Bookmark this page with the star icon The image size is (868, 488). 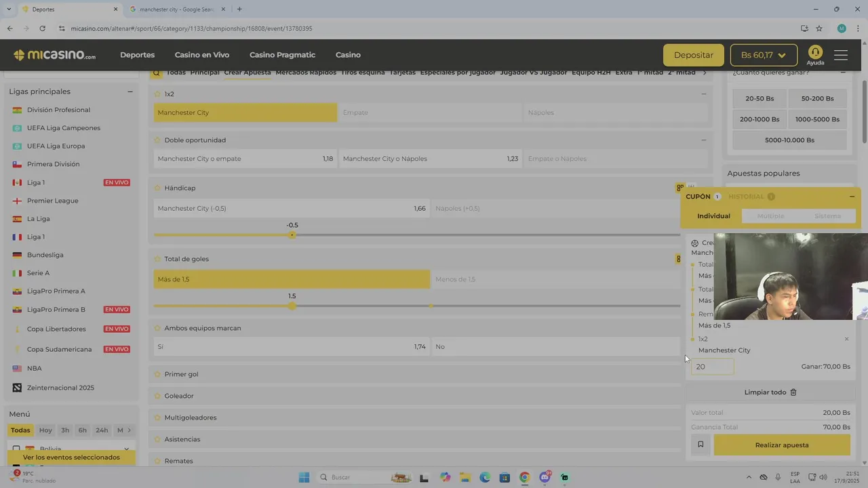coord(819,28)
